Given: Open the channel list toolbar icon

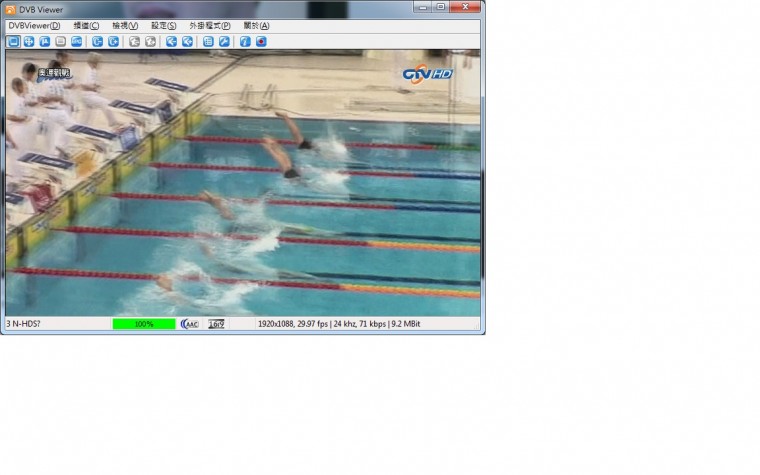Looking at the screenshot, I should pos(208,42).
